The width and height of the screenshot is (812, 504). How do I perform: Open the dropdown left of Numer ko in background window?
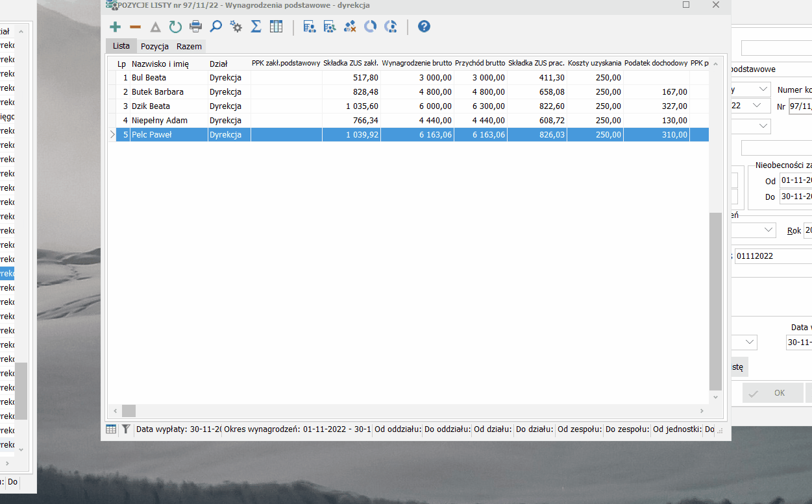pos(762,90)
